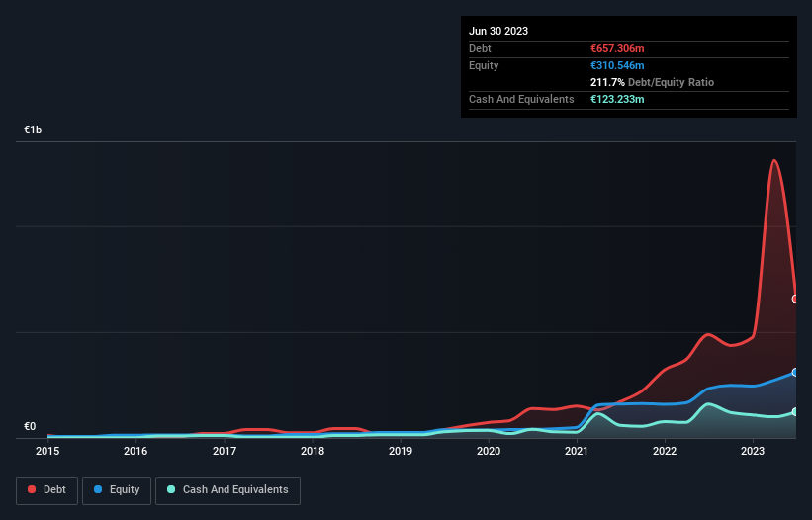
Task: Click the 2019 x-axis label
Action: pos(401,451)
